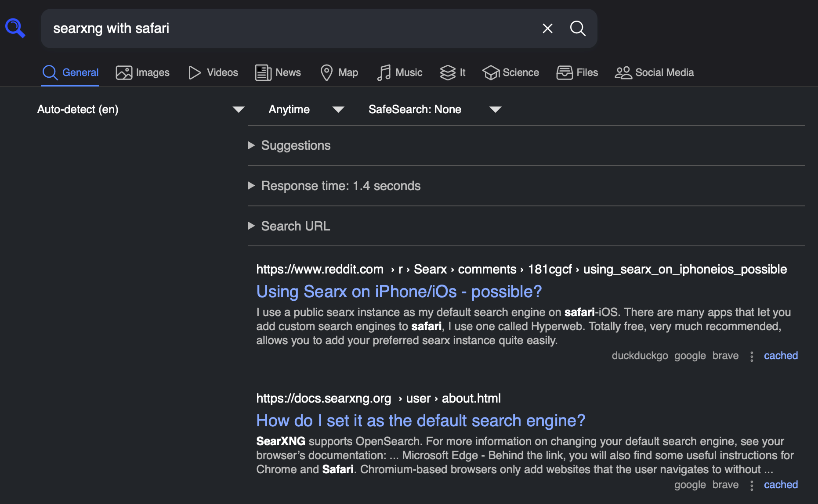Open the Auto-detect (en) language dropdown

click(141, 109)
